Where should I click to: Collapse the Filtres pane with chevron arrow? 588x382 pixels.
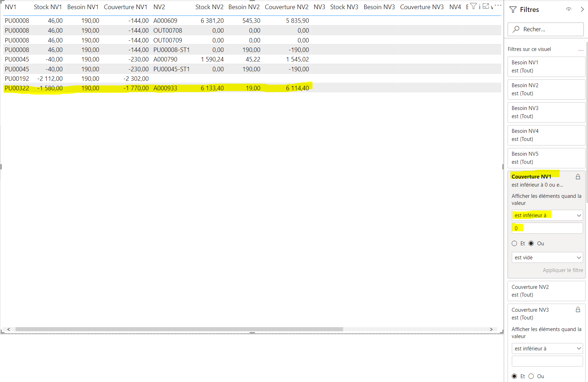click(582, 9)
